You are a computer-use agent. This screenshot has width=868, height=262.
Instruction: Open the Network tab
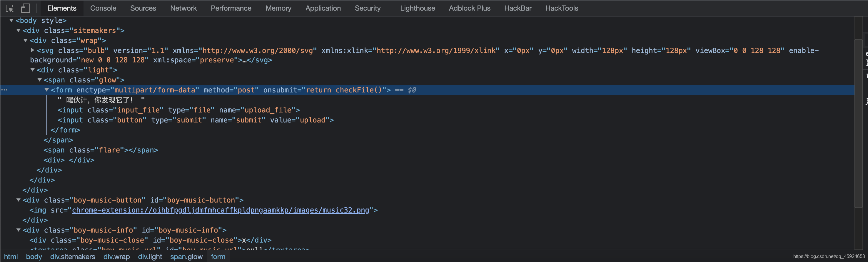tap(184, 8)
